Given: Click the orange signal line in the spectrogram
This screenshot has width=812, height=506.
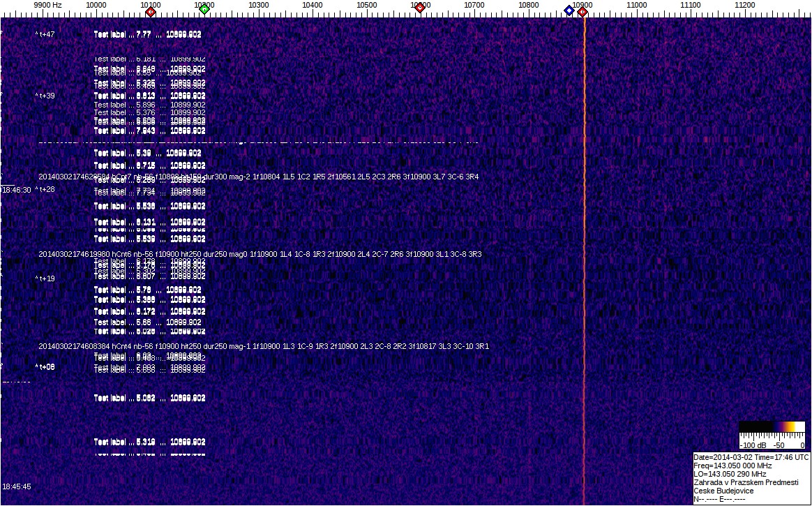Looking at the screenshot, I should tap(584, 279).
